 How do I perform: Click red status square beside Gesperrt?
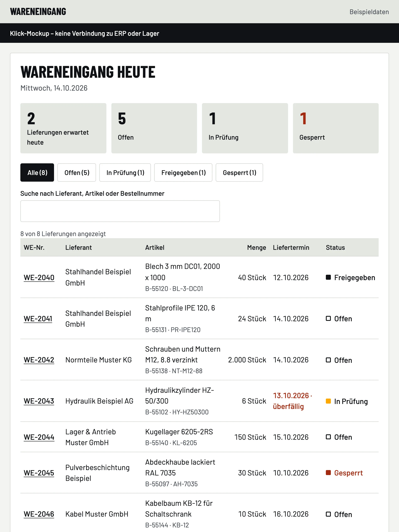click(x=328, y=473)
